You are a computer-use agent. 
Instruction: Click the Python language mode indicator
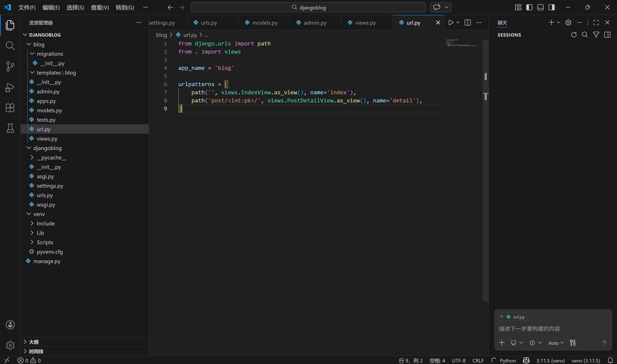pyautogui.click(x=507, y=360)
